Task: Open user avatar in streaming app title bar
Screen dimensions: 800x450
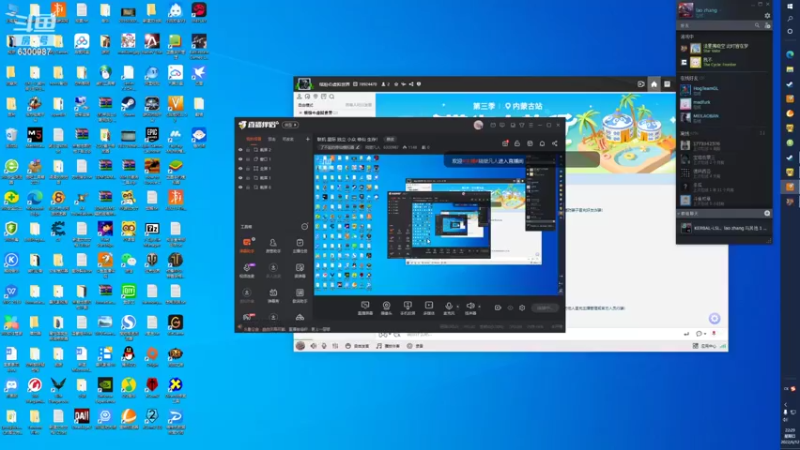Action: pos(478,125)
